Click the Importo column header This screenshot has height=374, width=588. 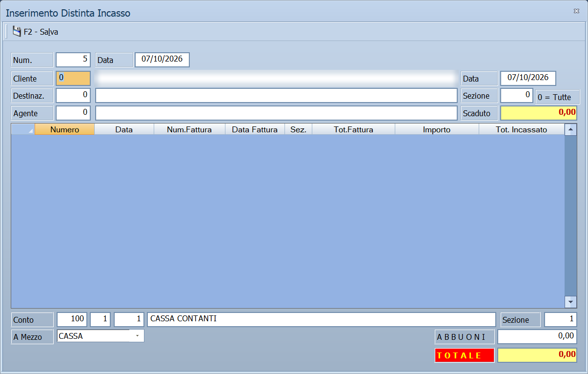pos(437,129)
